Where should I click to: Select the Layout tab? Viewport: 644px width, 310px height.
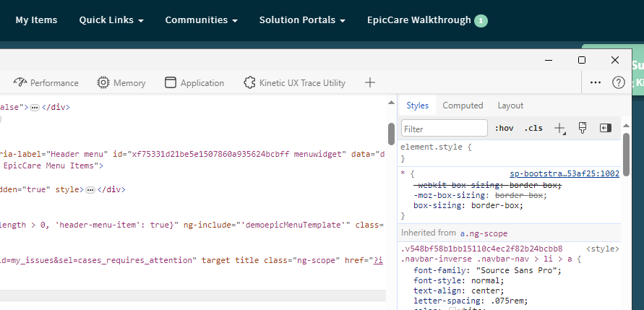click(510, 106)
